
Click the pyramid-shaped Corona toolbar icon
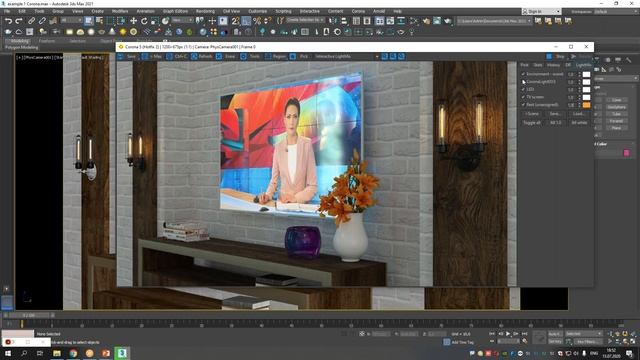112,32
